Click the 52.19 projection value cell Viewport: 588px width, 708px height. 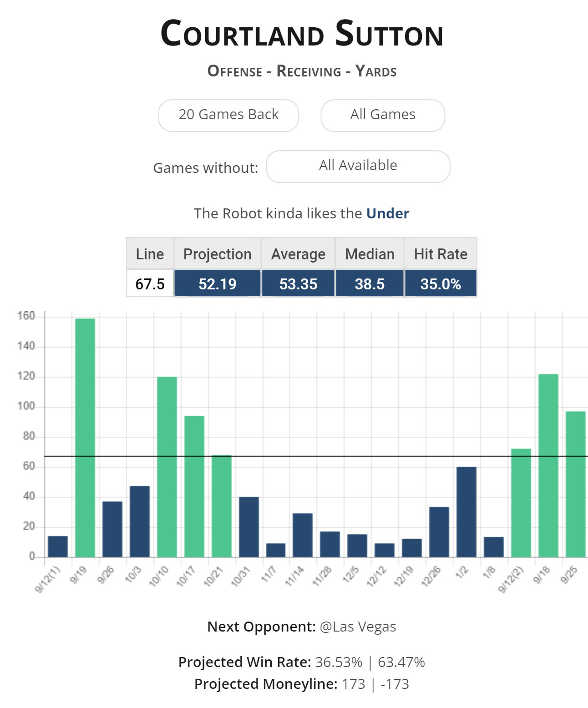[x=217, y=284]
